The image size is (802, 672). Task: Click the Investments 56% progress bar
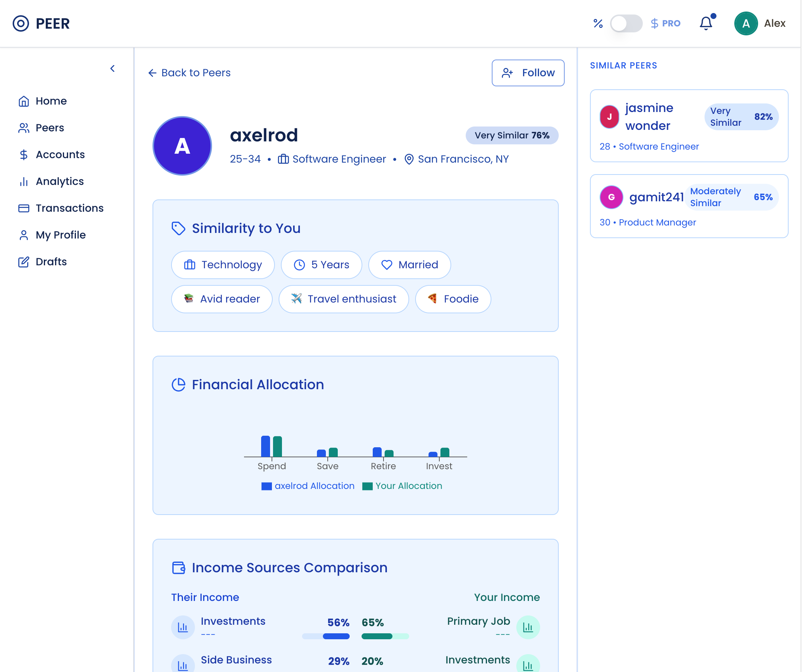point(326,636)
